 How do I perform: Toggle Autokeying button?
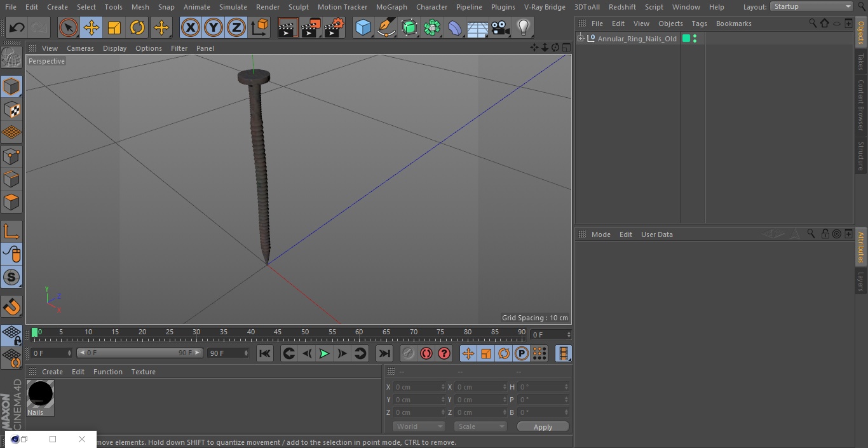[x=426, y=353]
